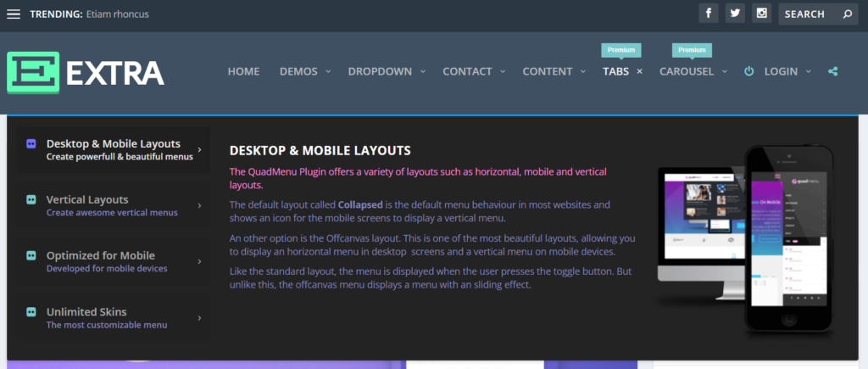This screenshot has width=868, height=369.
Task: Select the Unlimited Skins tab
Action: pyautogui.click(x=113, y=317)
